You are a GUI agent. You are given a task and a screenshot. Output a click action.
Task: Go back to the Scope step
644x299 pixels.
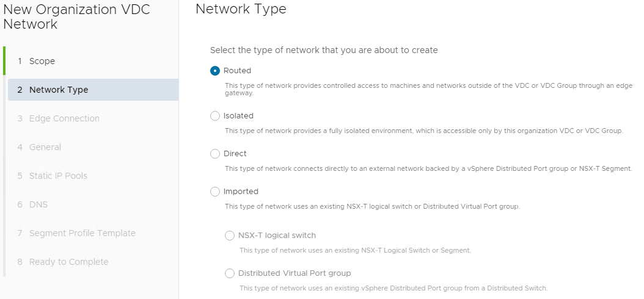[x=42, y=61]
